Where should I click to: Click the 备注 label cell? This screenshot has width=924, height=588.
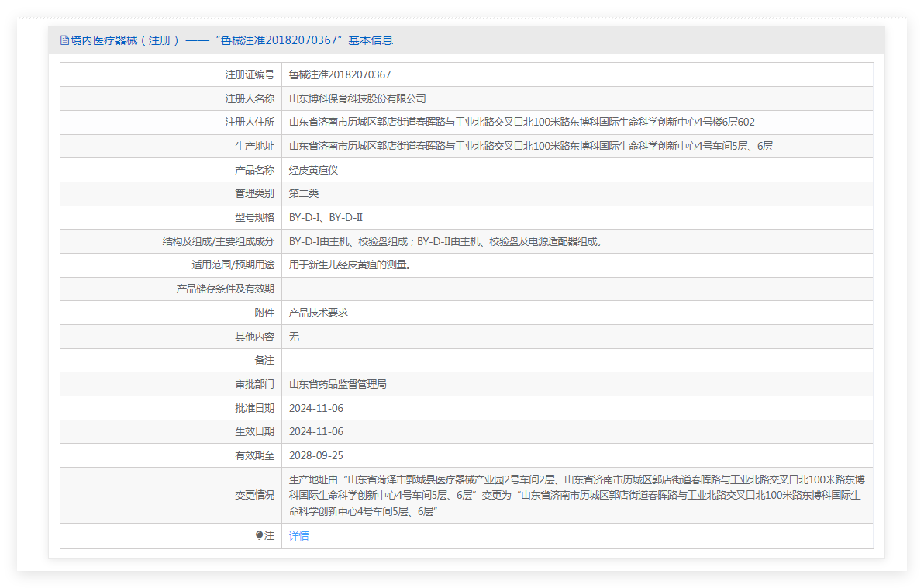click(171, 361)
